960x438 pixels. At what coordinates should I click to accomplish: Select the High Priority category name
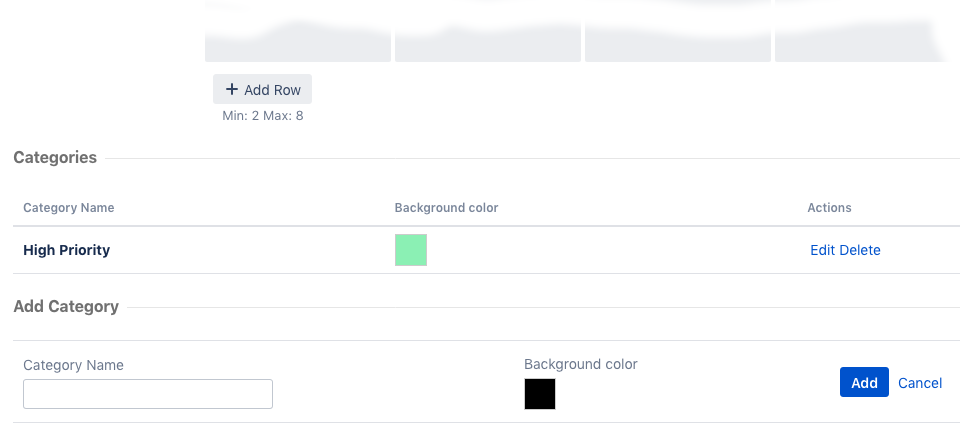pos(67,250)
